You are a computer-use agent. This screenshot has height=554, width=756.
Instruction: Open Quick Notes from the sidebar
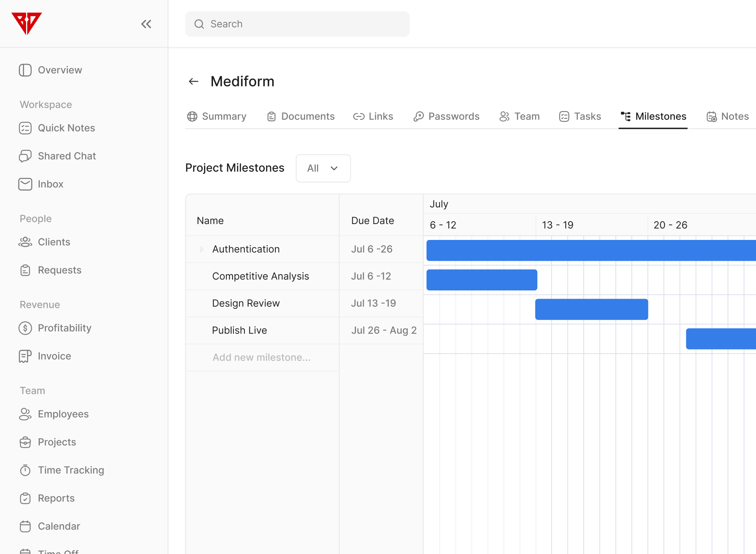click(57, 128)
